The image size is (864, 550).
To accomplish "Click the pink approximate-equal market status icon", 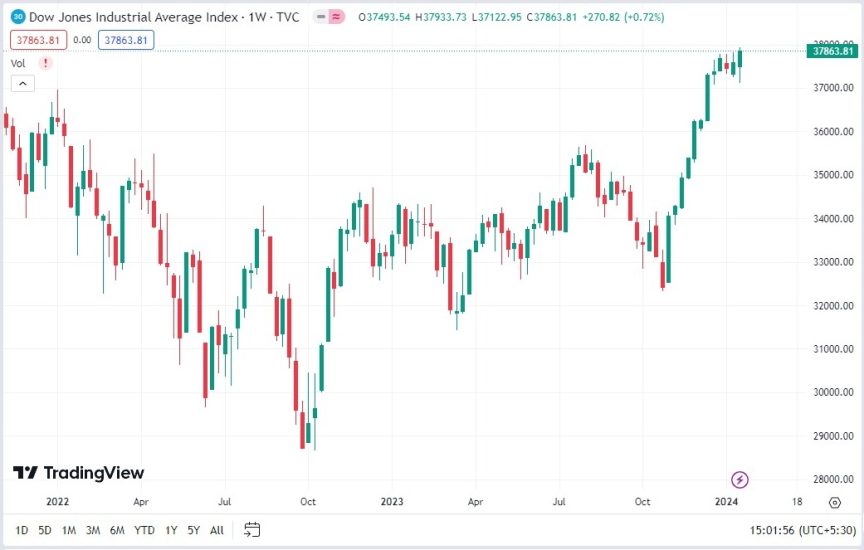I will (337, 17).
